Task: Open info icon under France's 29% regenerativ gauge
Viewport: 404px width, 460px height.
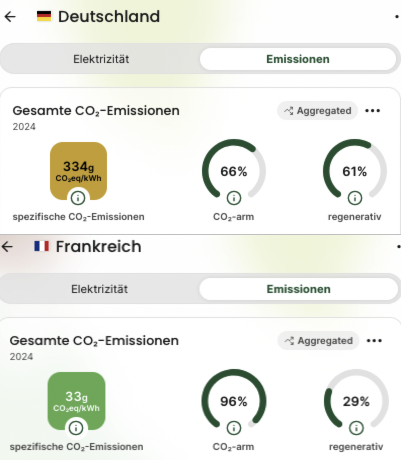Action: (x=356, y=428)
